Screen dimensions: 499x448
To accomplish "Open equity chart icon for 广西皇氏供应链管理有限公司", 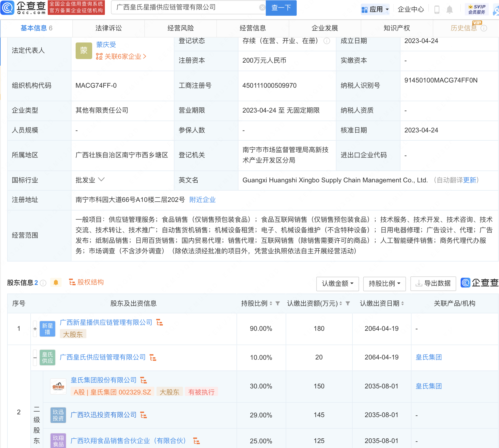I will pyautogui.click(x=153, y=358).
